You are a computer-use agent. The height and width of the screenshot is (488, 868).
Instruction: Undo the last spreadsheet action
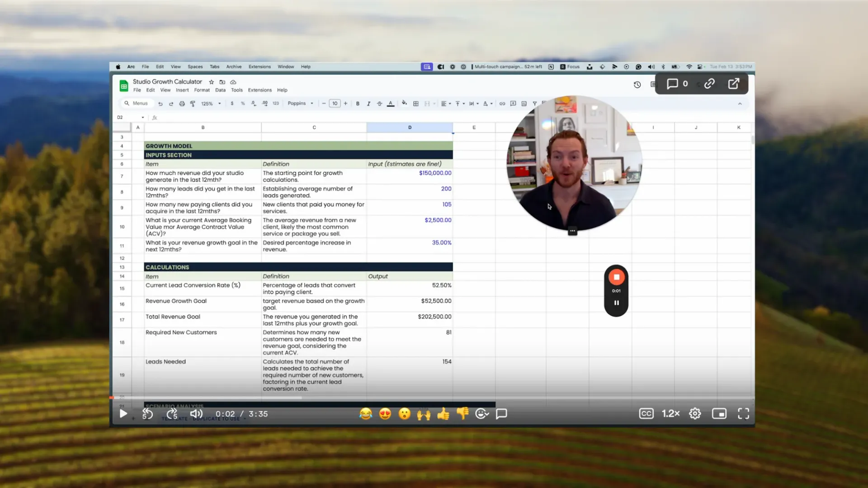[160, 103]
